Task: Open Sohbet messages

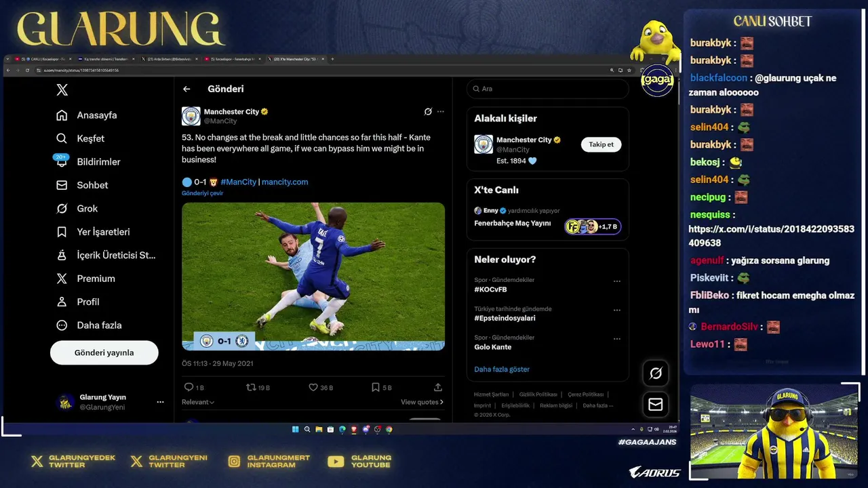Action: [x=82, y=185]
